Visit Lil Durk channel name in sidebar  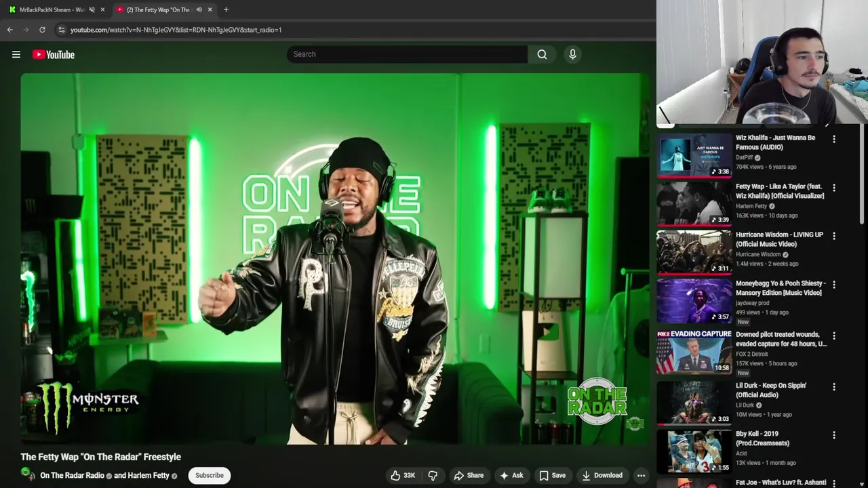coord(745,405)
